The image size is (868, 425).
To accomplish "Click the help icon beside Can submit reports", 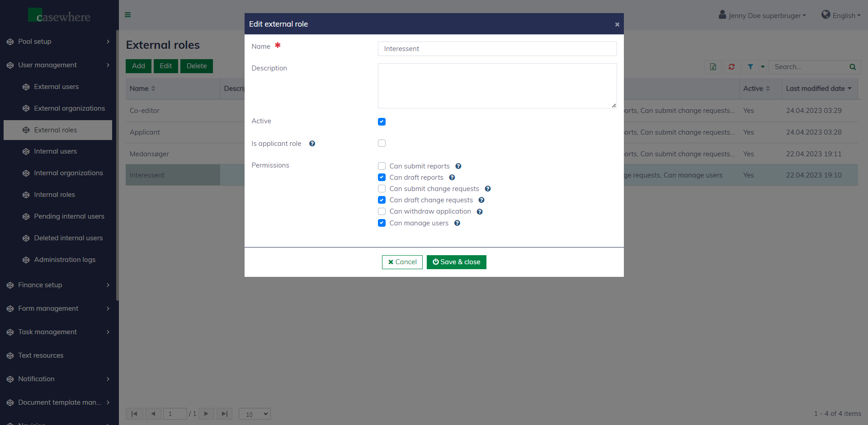I will 458,166.
